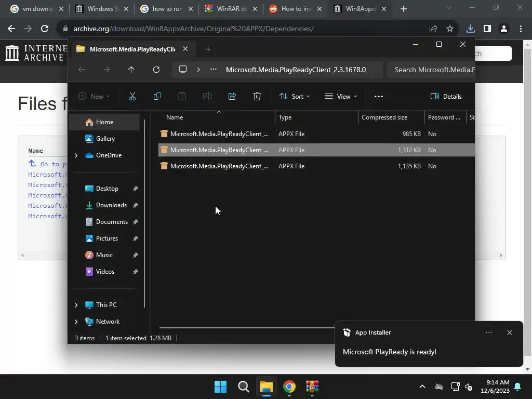
Task: Switch to the Reddit How to ins tab
Action: 295,9
